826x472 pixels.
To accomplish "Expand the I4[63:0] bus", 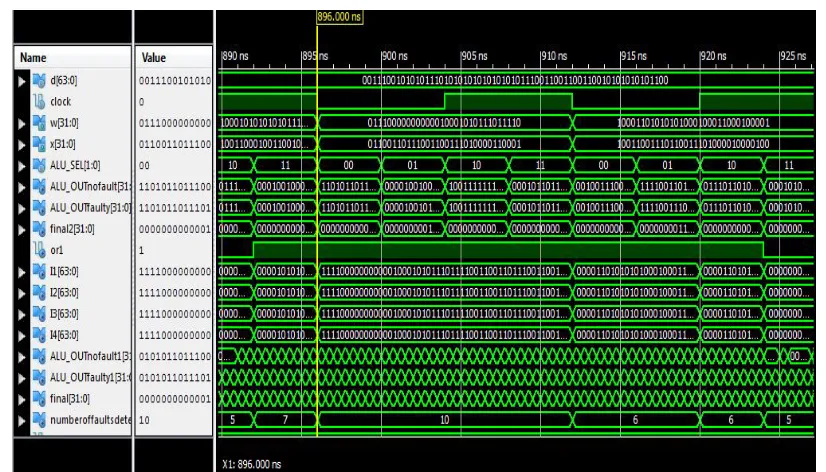I will tap(22, 336).
